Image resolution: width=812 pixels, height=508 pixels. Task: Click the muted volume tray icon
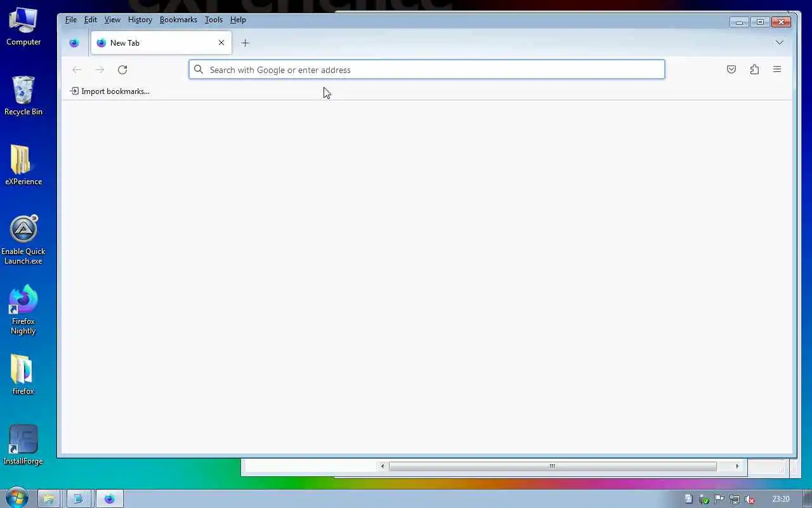(x=750, y=499)
